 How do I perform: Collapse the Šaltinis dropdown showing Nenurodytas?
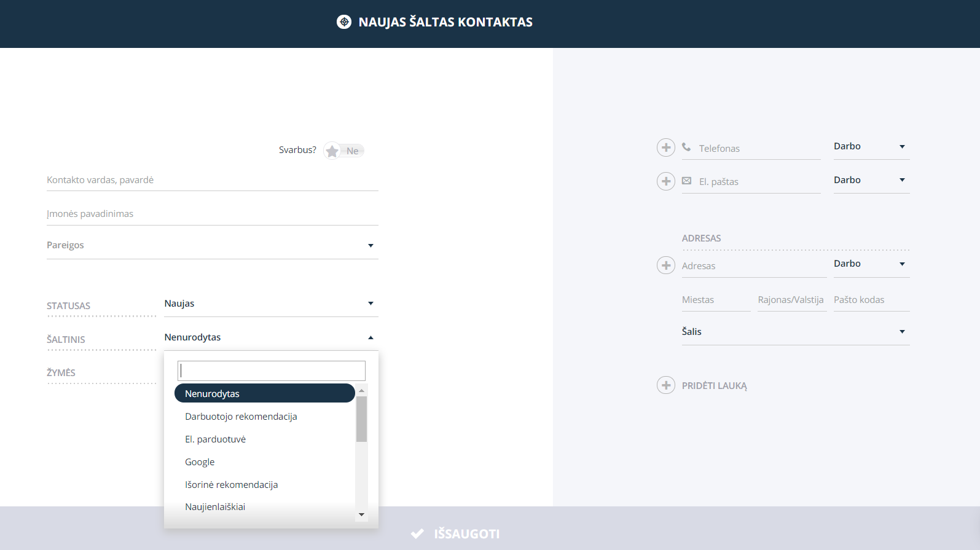(271, 337)
